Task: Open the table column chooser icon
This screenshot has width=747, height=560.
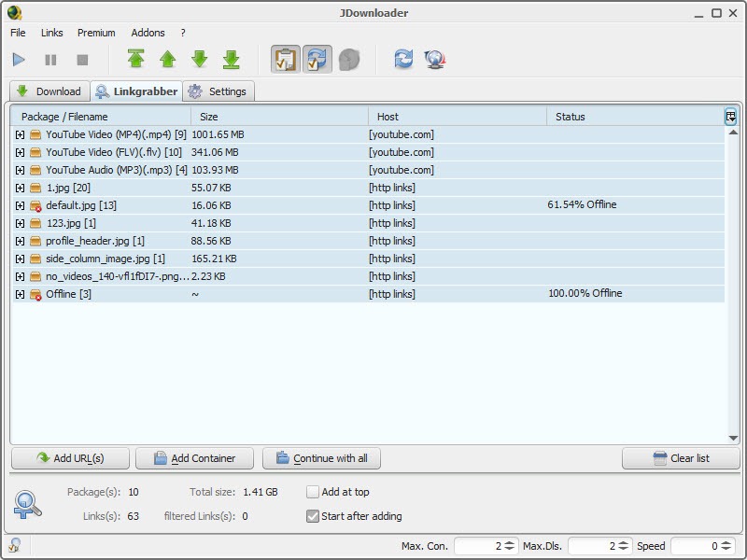Action: [730, 116]
